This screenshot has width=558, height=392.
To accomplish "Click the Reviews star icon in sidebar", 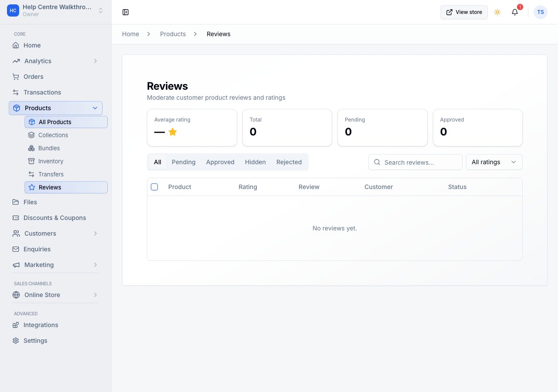I will [x=32, y=187].
